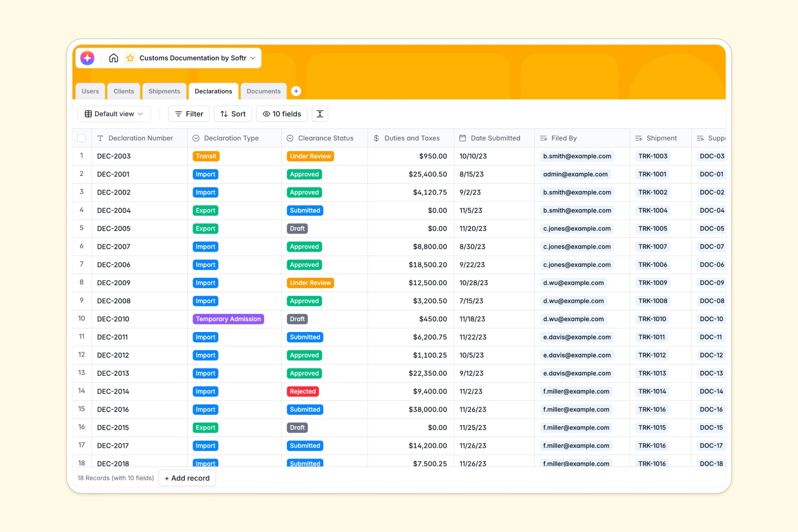Image resolution: width=798 pixels, height=532 pixels.
Task: Switch to the Documents tab
Action: pos(264,91)
